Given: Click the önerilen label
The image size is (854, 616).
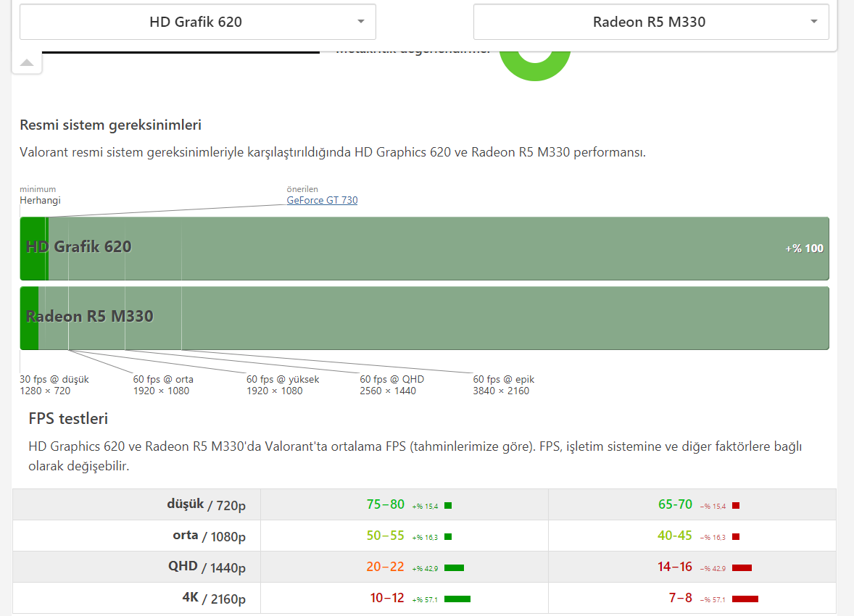Looking at the screenshot, I should (x=302, y=189).
